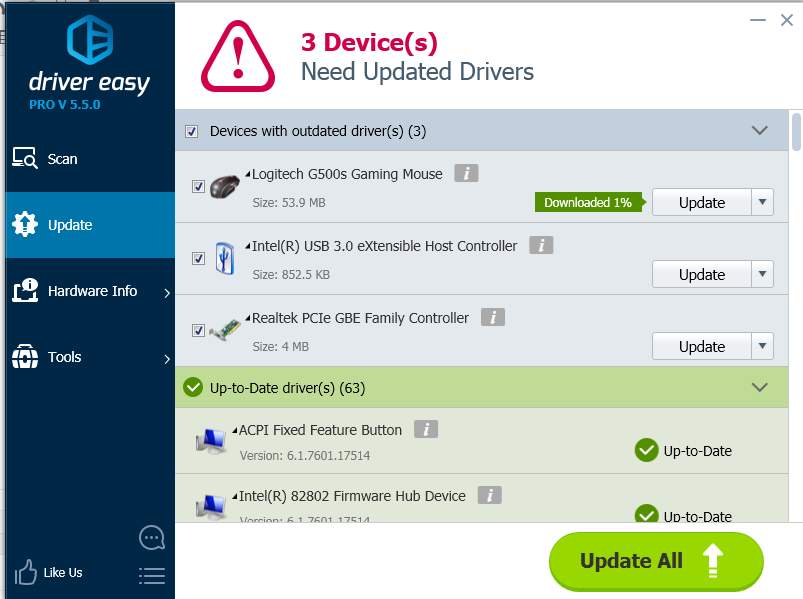The height and width of the screenshot is (599, 803).
Task: Update the Logitech G500s Gaming Mouse driver
Action: coord(702,202)
